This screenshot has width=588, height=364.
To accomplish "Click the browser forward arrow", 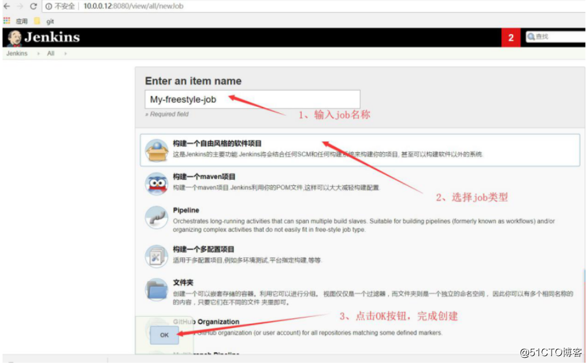I will point(20,6).
